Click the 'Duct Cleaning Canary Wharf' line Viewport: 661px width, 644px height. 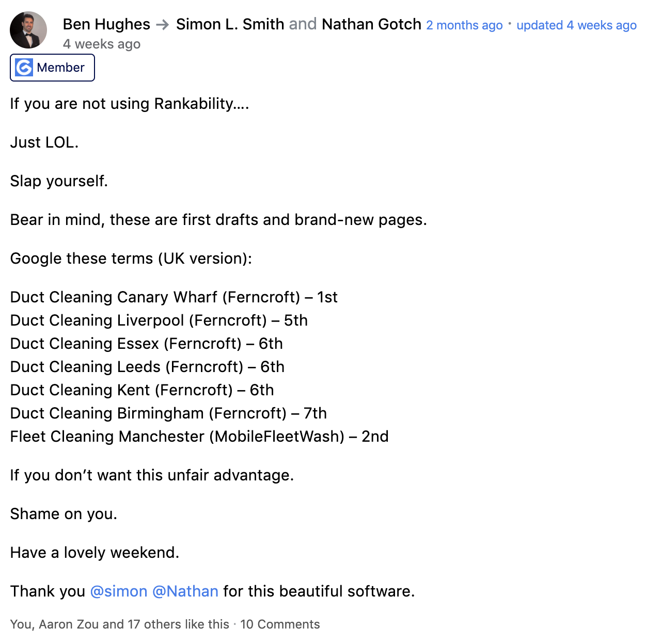click(x=174, y=297)
